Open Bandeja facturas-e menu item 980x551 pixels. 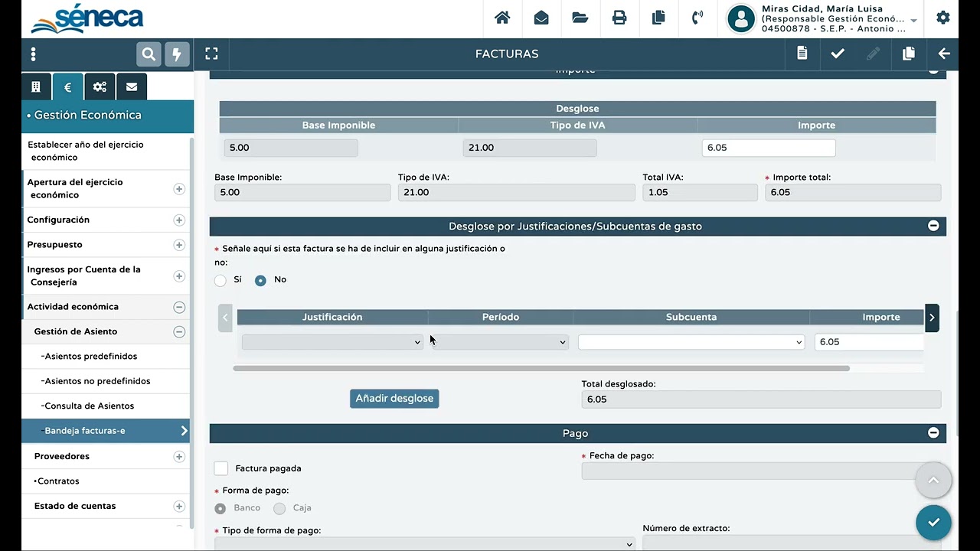click(x=106, y=431)
